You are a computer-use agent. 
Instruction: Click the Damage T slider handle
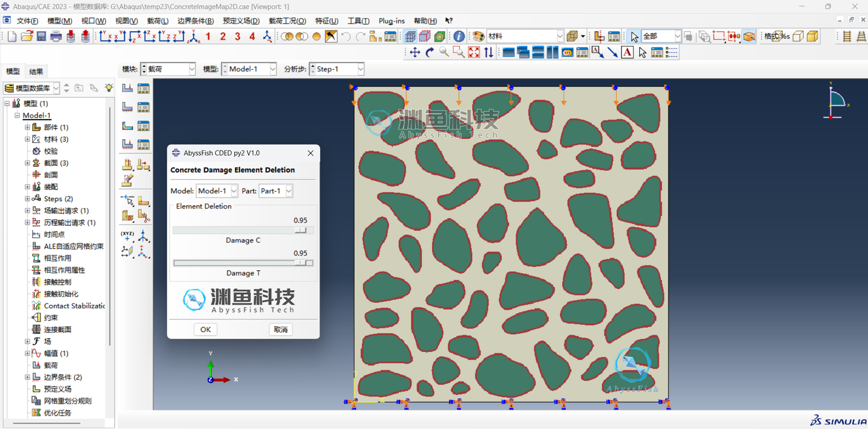tap(301, 263)
